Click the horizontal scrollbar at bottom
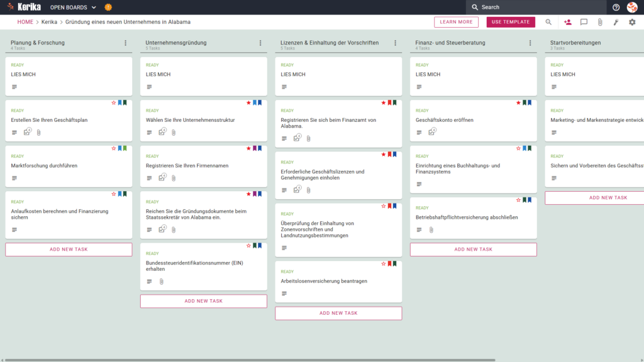This screenshot has width=644, height=362. coord(250,360)
